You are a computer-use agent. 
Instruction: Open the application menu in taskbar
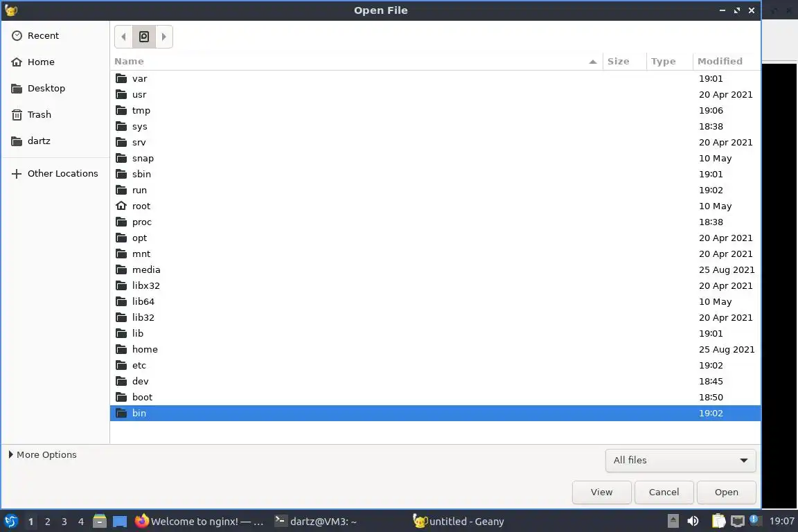[10, 522]
